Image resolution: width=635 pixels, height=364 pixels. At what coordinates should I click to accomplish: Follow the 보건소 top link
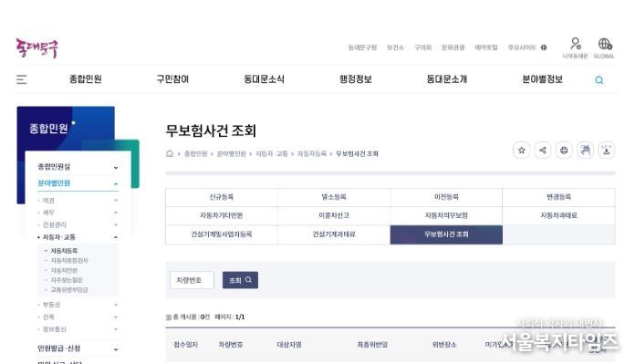395,47
